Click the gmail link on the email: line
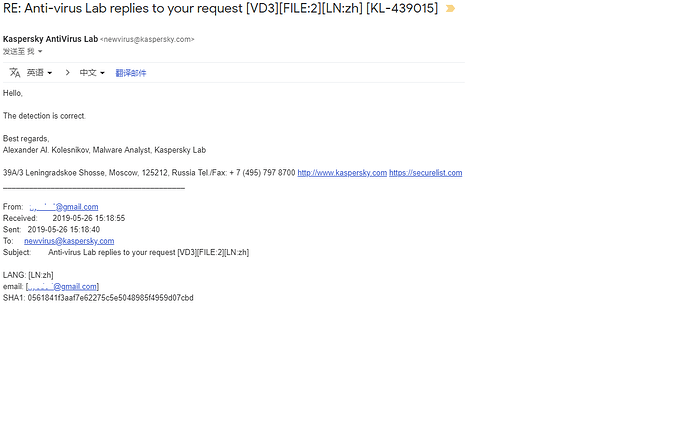 pyautogui.click(x=62, y=287)
